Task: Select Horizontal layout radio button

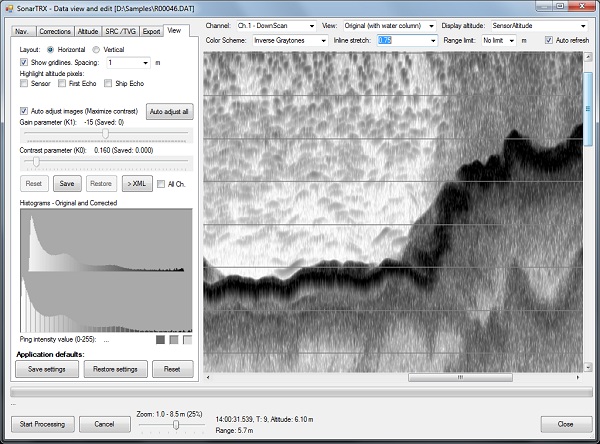Action: (51, 50)
